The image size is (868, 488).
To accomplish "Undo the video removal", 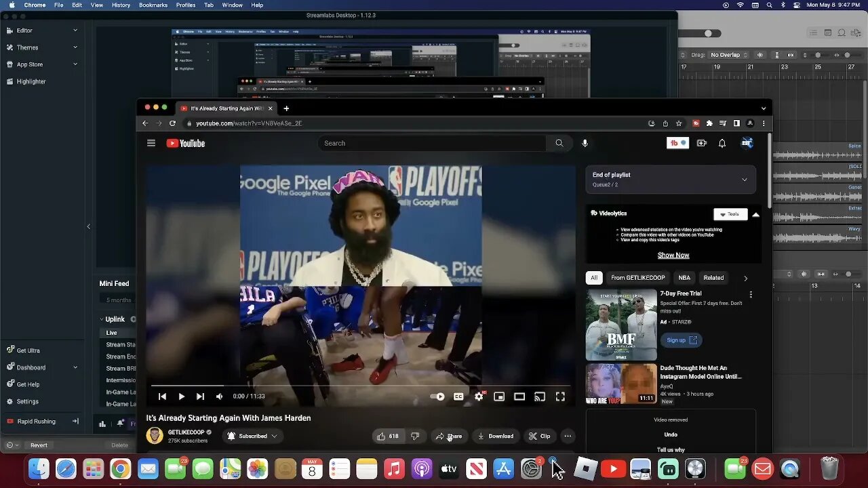I will (x=671, y=434).
